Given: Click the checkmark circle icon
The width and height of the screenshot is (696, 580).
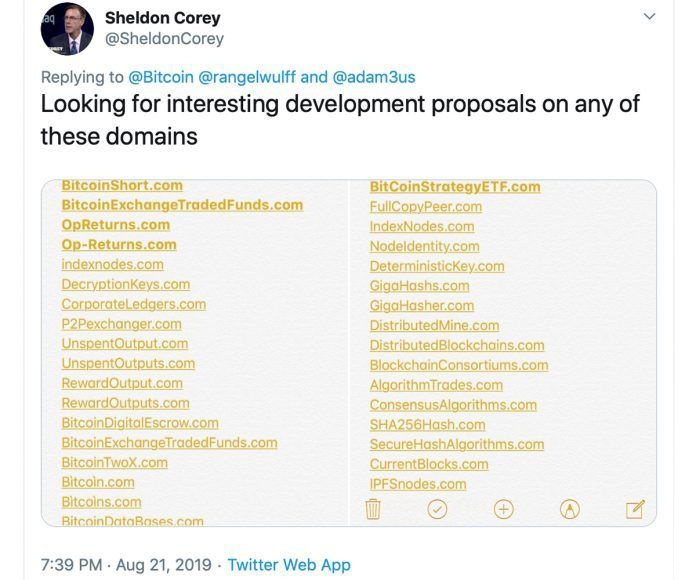Looking at the screenshot, I should (x=437, y=510).
